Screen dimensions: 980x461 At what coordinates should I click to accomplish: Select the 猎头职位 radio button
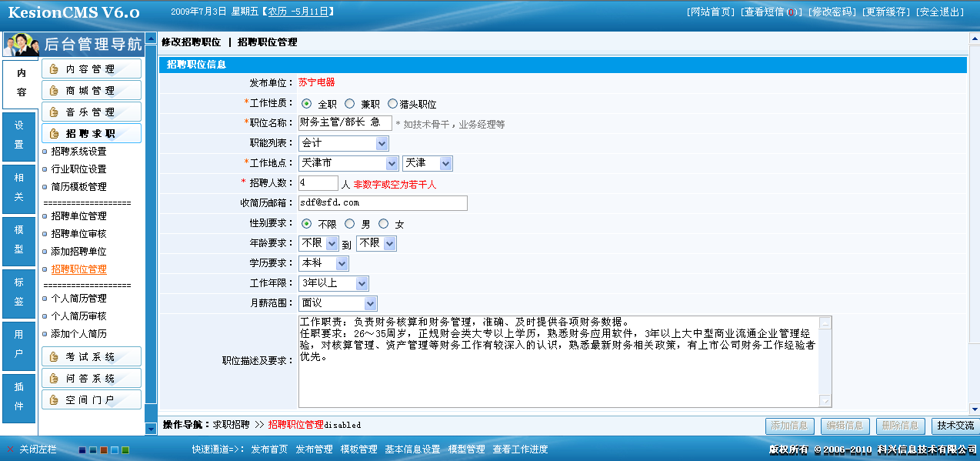tap(393, 104)
